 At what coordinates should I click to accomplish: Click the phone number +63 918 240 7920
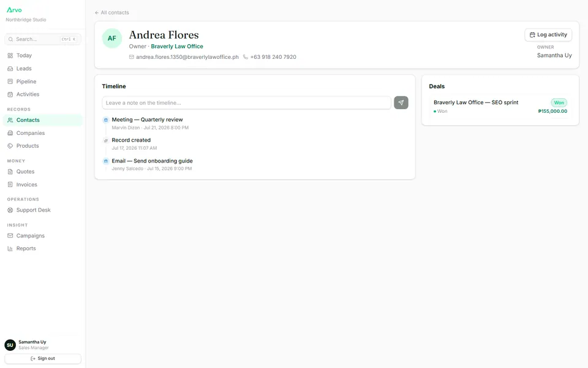(x=273, y=57)
